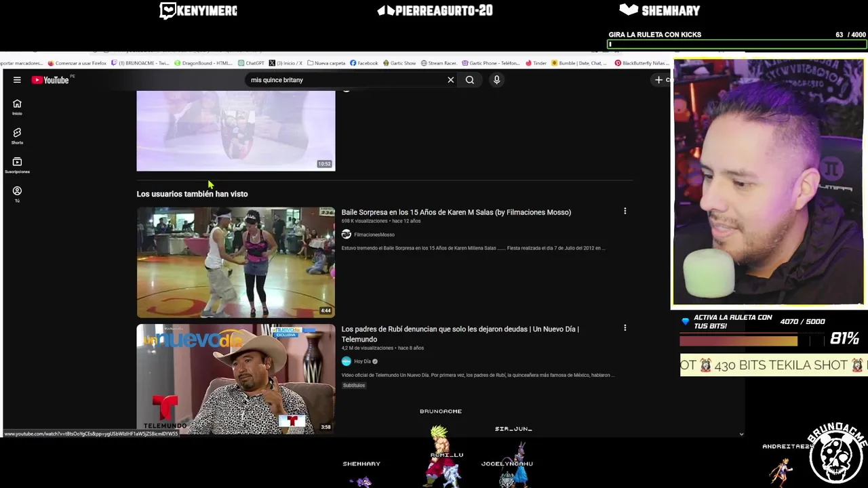This screenshot has height=488, width=868.
Task: Open the Facebook bookmark
Action: pyautogui.click(x=364, y=63)
